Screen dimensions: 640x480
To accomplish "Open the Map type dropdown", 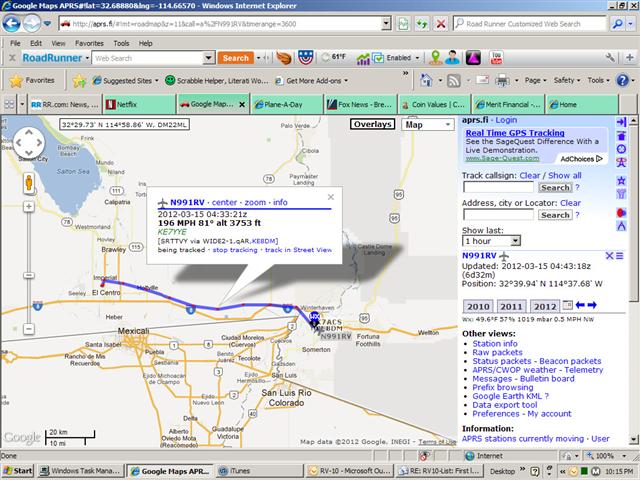I will point(427,125).
